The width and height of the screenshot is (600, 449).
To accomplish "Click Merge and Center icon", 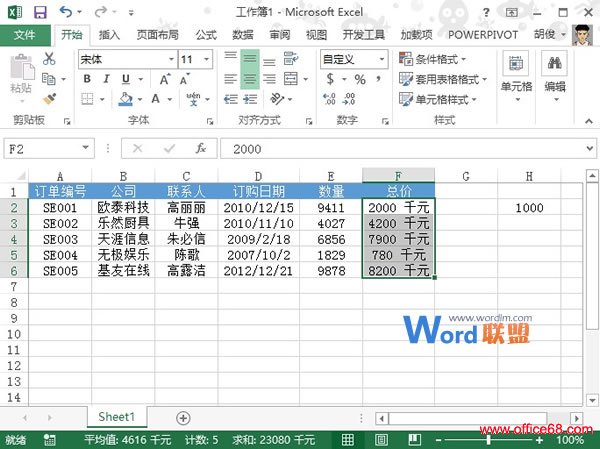I will pos(291,79).
